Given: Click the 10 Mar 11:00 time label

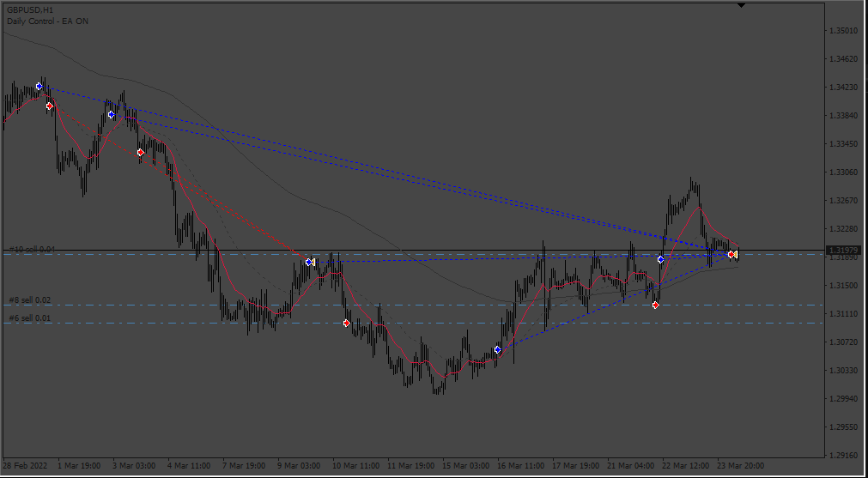Looking at the screenshot, I should tap(356, 466).
